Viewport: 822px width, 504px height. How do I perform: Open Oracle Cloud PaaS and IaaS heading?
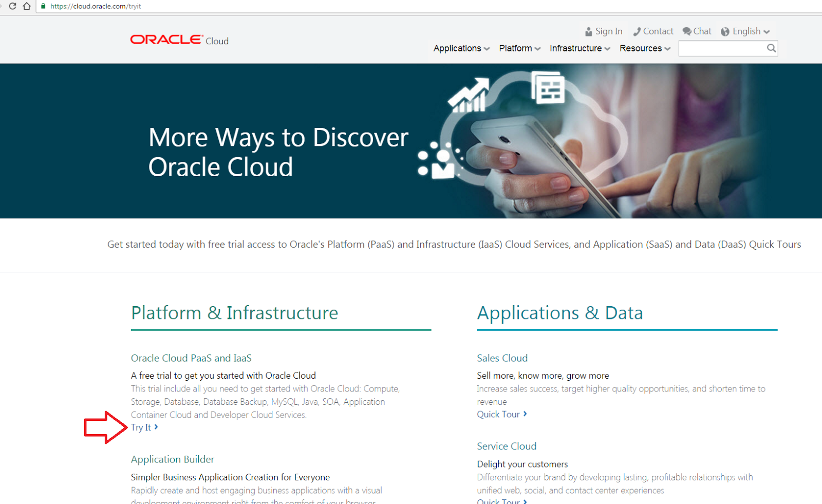coord(191,358)
